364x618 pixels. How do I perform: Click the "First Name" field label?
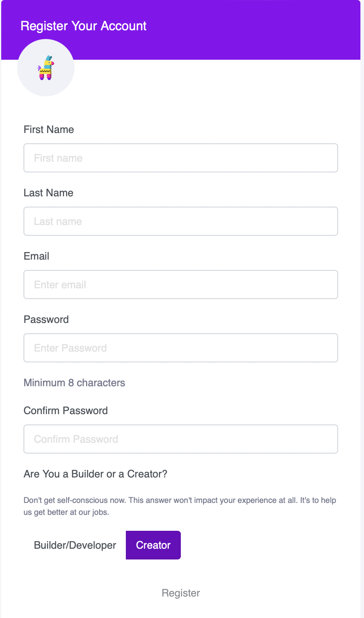(x=49, y=129)
